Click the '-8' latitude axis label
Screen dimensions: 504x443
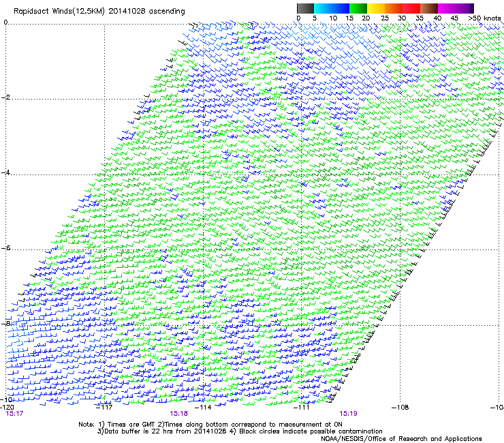[x=5, y=323]
